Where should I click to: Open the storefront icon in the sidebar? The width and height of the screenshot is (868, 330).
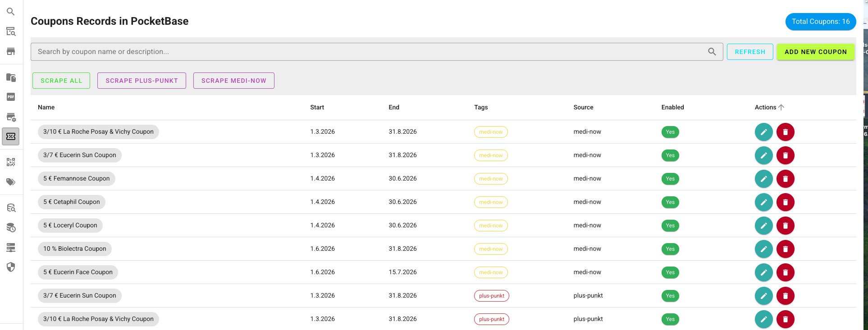[11, 51]
